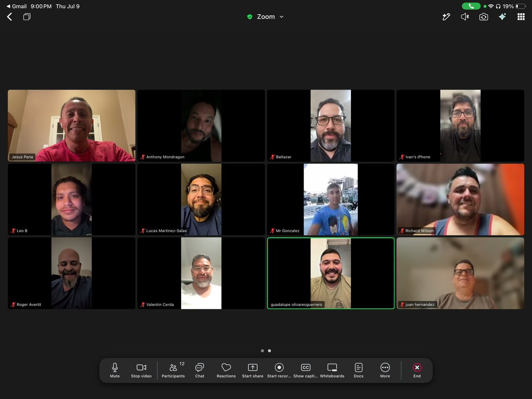The height and width of the screenshot is (399, 532).
Task: Select Richard Wilson's video tile
Action: tap(461, 200)
